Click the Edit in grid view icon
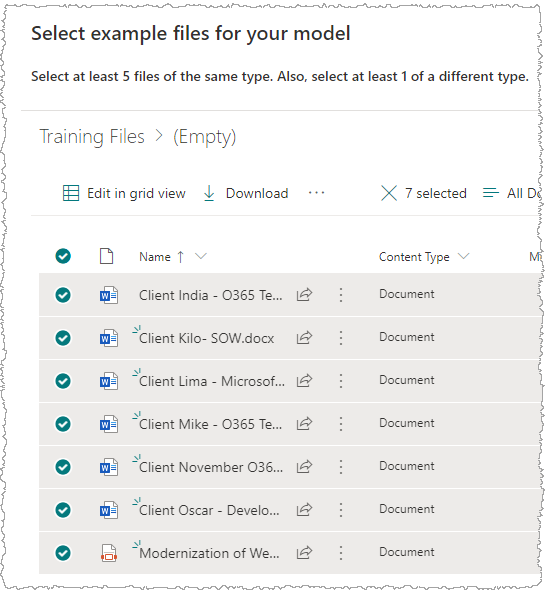This screenshot has height=594, width=545. coord(71,193)
